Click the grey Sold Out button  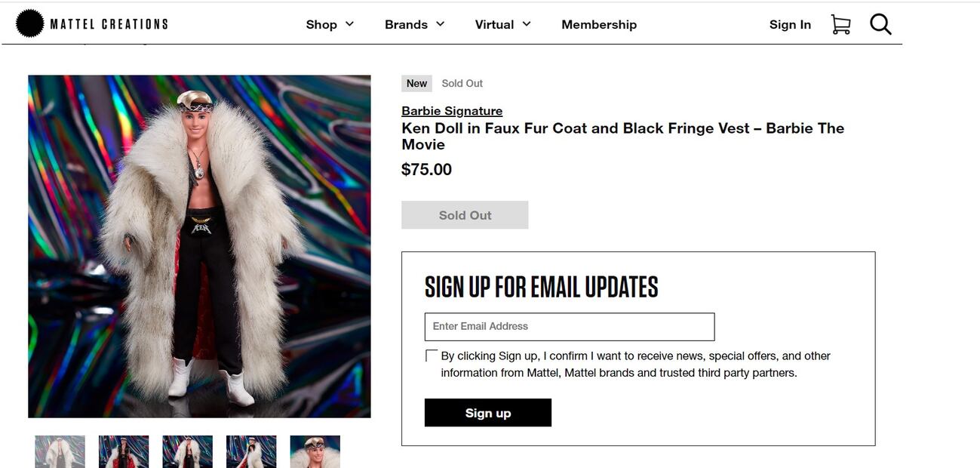(x=465, y=215)
